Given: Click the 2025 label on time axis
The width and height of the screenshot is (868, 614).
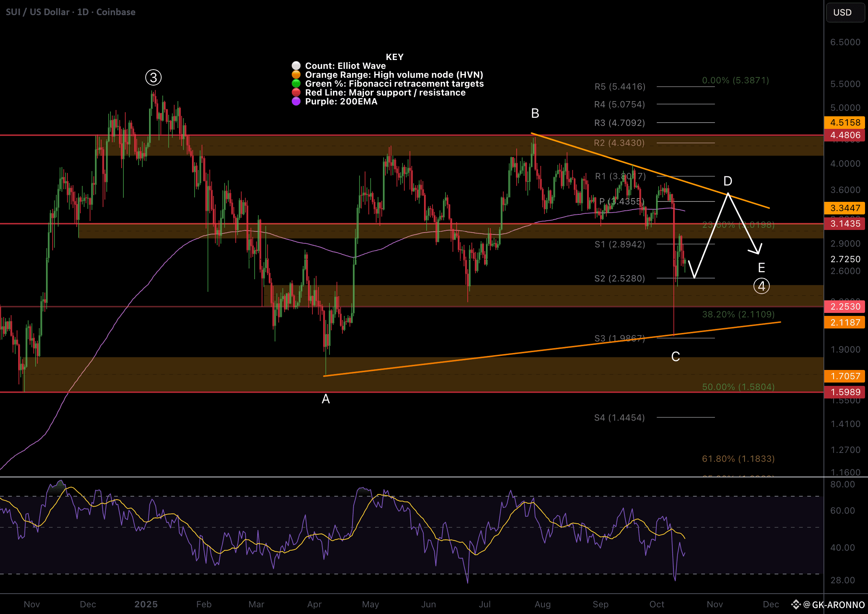Looking at the screenshot, I should (146, 604).
